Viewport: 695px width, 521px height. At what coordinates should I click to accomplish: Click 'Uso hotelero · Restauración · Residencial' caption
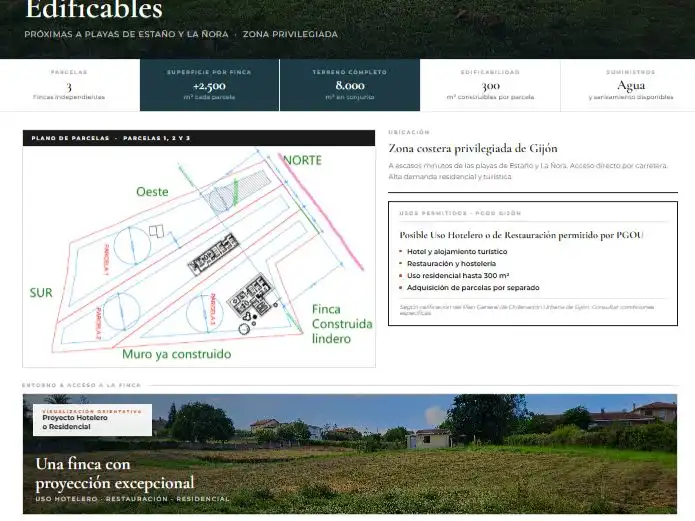pyautogui.click(x=133, y=499)
